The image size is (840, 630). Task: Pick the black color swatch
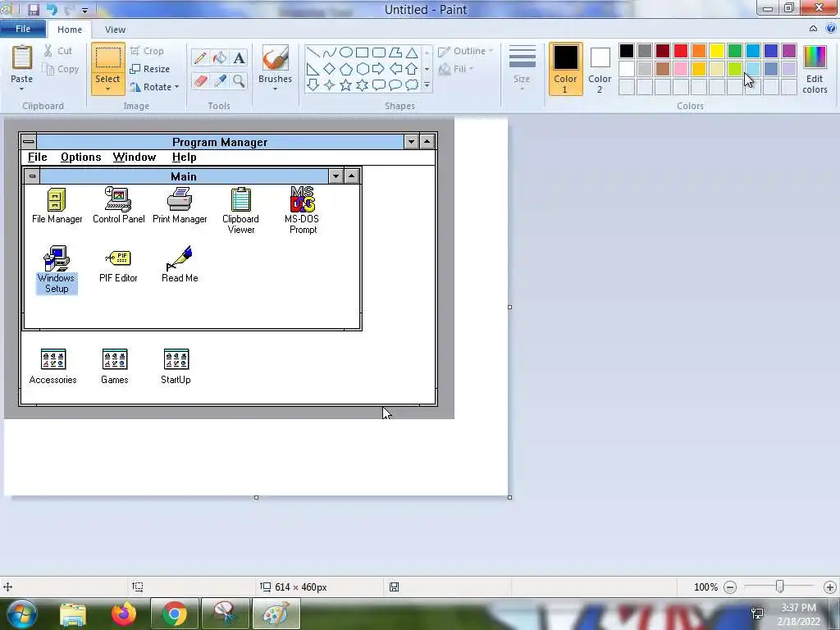(x=627, y=51)
